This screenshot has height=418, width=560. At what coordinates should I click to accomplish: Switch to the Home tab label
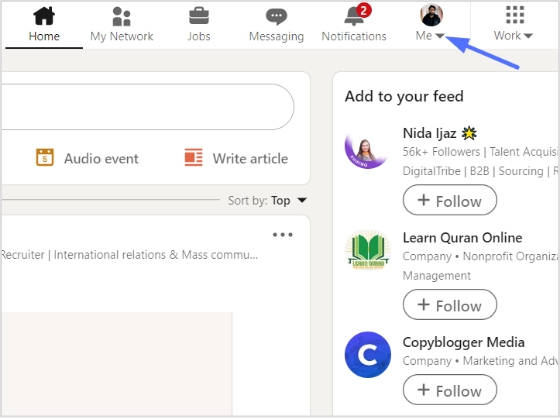point(44,36)
